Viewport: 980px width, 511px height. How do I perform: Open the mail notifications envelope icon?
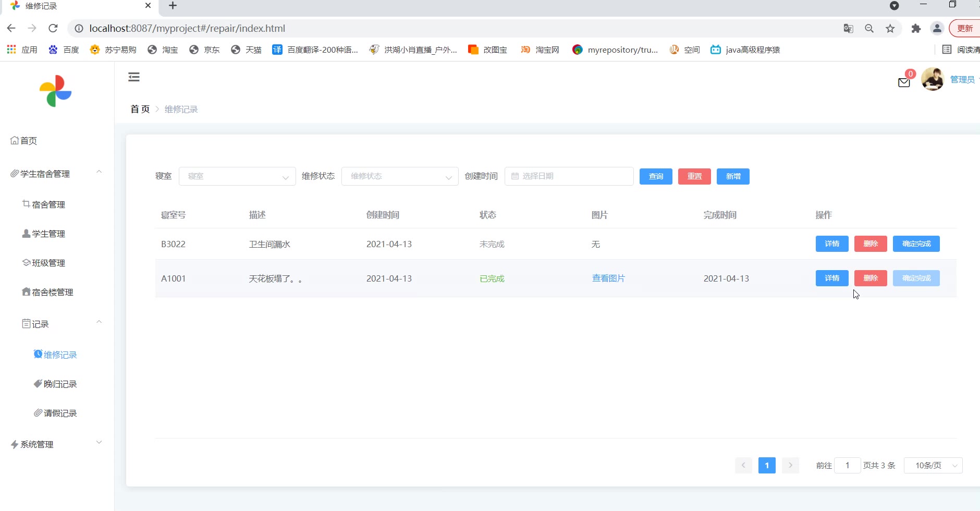(x=904, y=82)
